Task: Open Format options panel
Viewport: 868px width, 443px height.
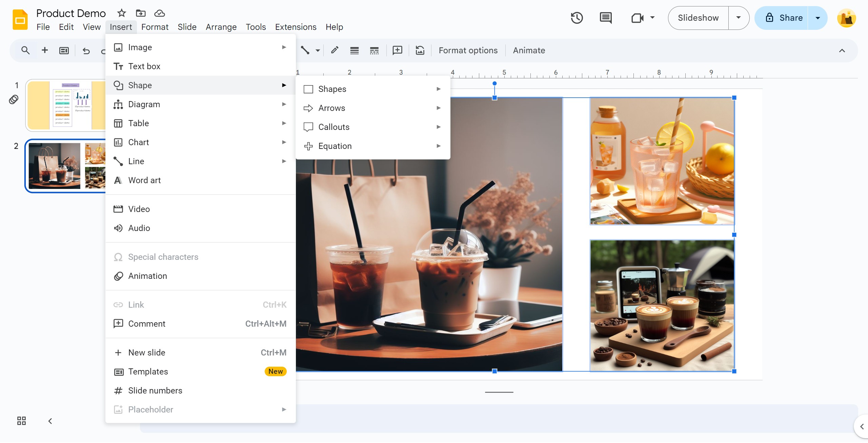Action: pyautogui.click(x=468, y=51)
